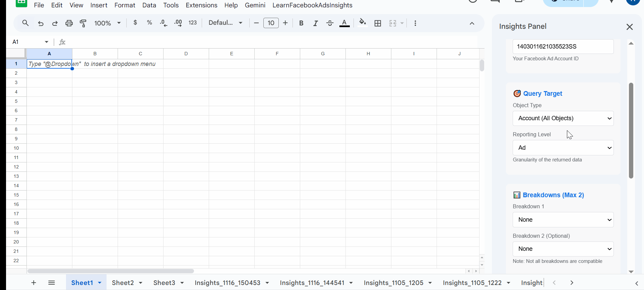
Task: Open the text color picker
Action: 344,23
